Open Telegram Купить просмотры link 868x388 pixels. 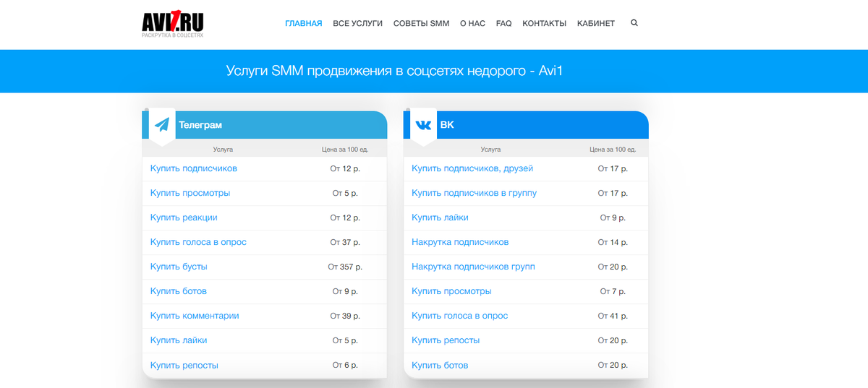click(190, 193)
